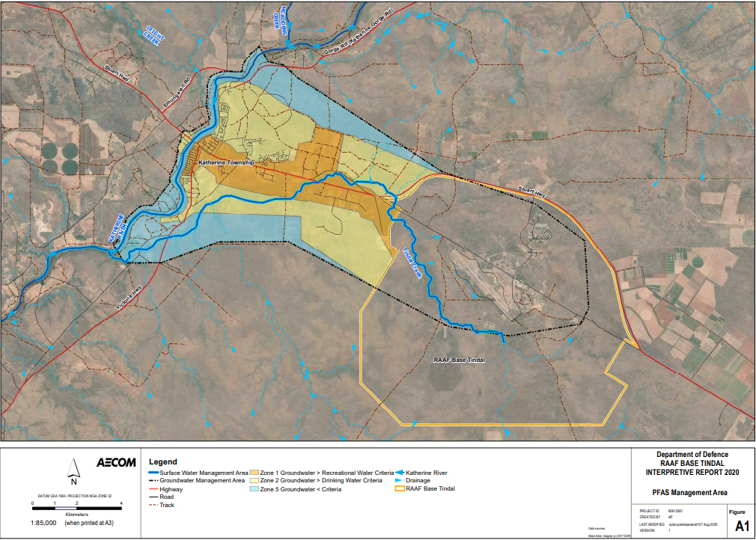Click 'Department of Defence' in title block
The image size is (756, 540).
[692, 454]
